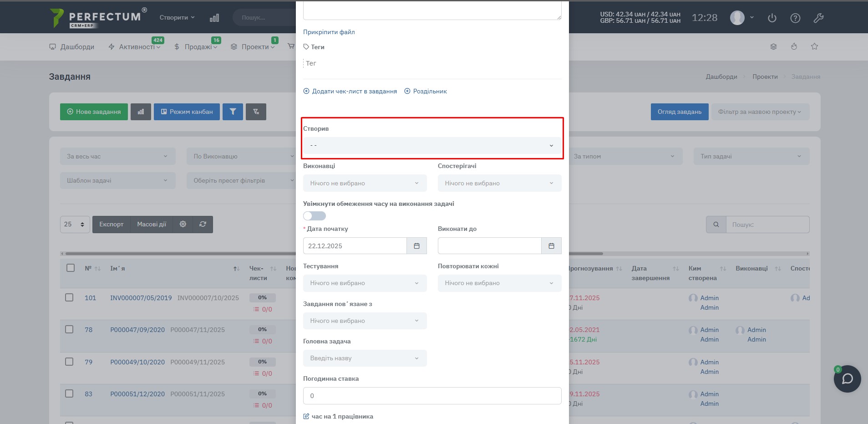Open calendar picker for Виконати до
Screen dimensions: 868x424
pos(551,246)
